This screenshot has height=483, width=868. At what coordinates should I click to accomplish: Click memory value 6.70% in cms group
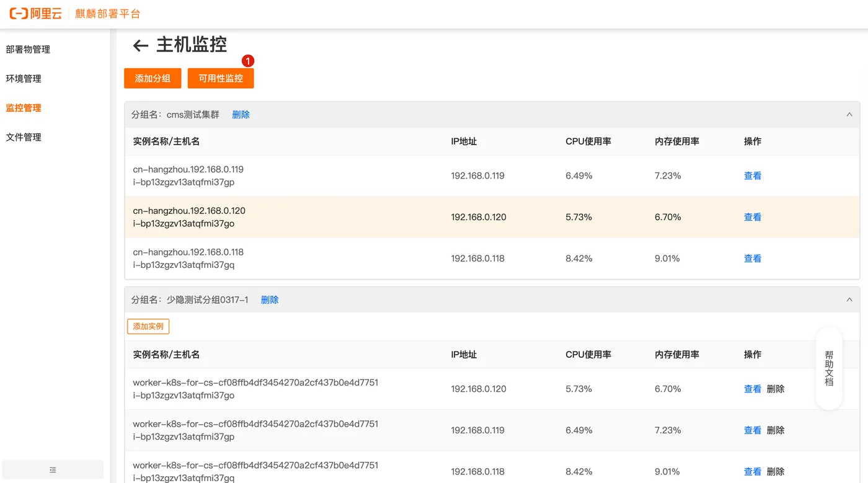pos(668,217)
